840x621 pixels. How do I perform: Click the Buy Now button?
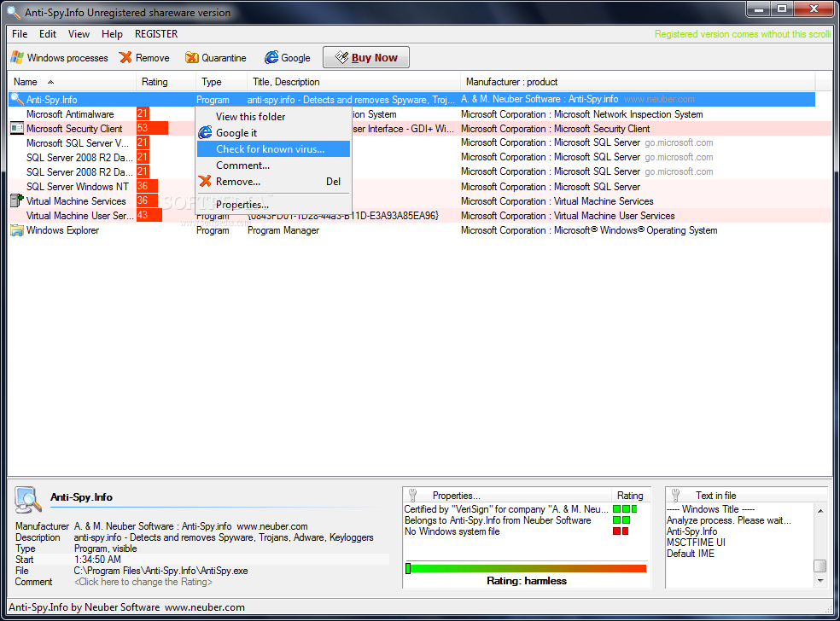366,57
